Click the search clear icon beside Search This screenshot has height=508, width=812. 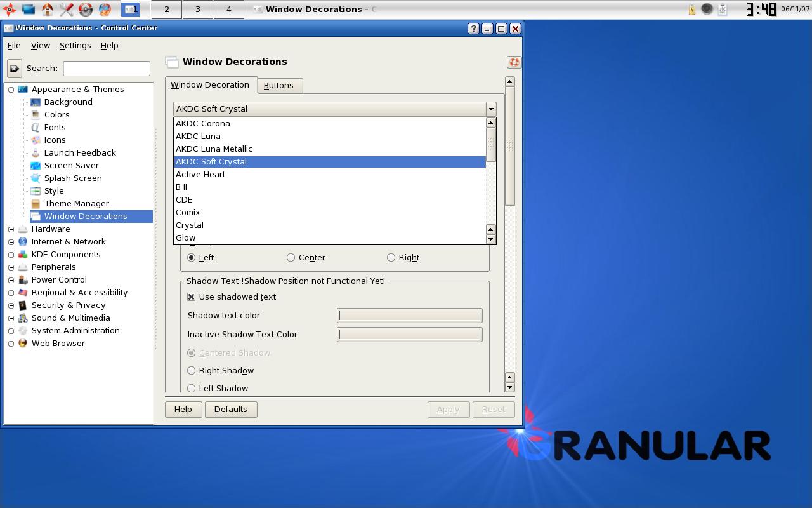15,69
